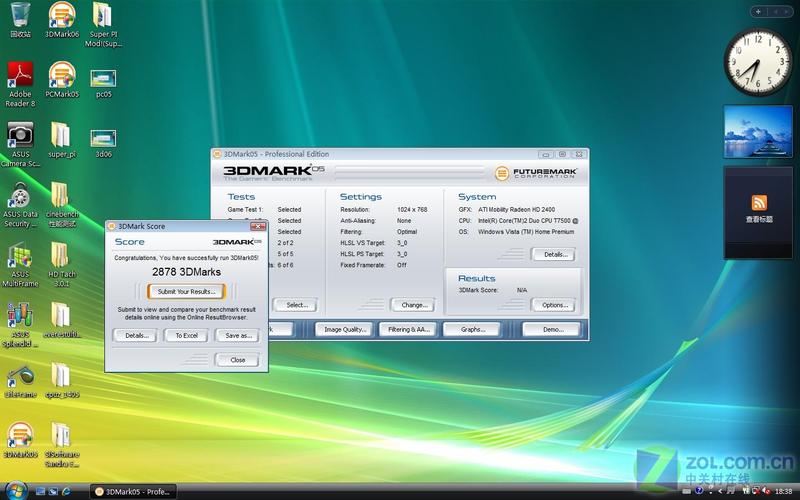Launch the 3DMark05 desktop shortcut
The height and width of the screenshot is (500, 800).
pyautogui.click(x=20, y=440)
